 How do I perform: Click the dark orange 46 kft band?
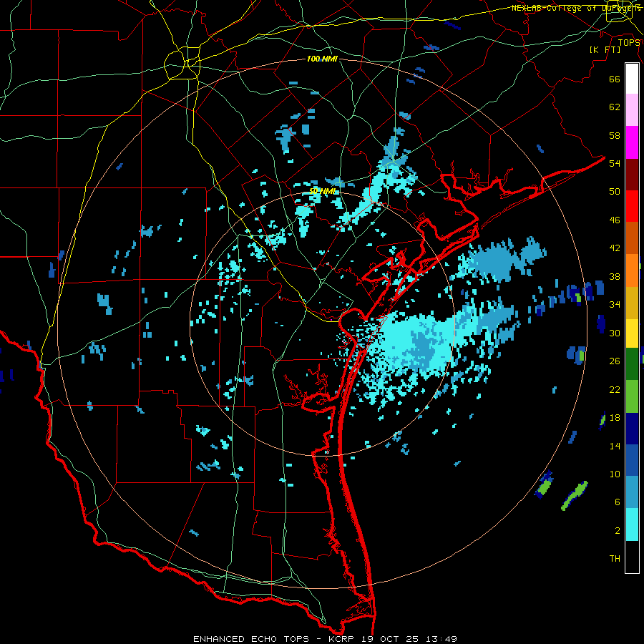(632, 238)
